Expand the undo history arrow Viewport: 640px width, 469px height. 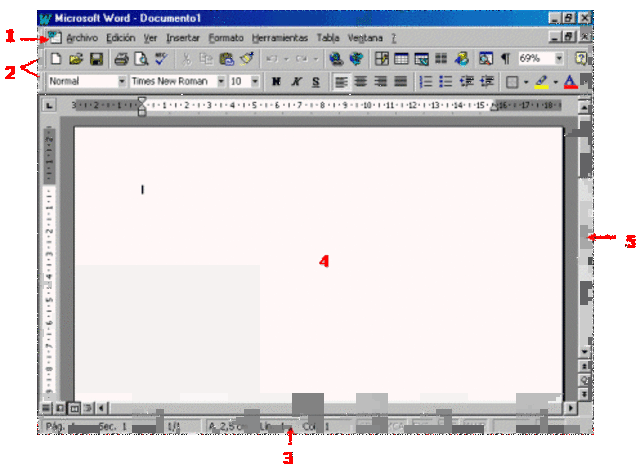click(x=286, y=59)
